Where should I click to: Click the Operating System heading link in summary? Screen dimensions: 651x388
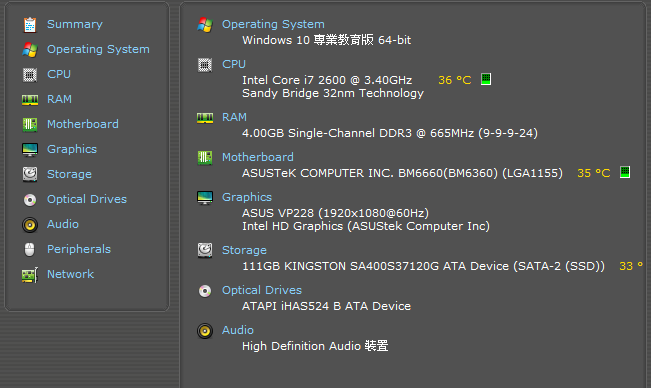pyautogui.click(x=273, y=24)
